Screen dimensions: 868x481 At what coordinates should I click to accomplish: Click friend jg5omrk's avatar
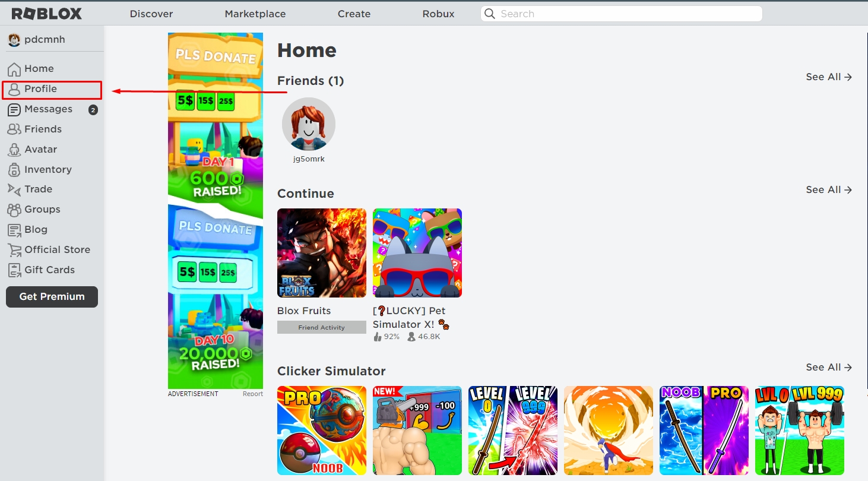(x=309, y=124)
